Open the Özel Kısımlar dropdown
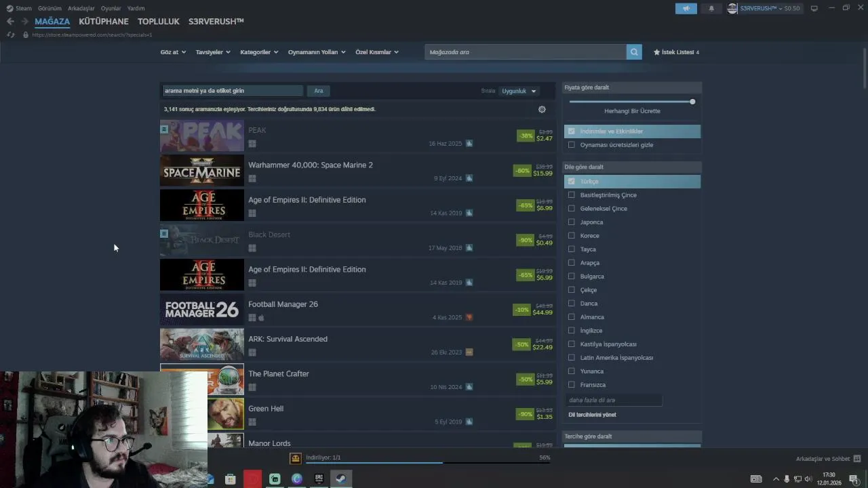The image size is (868, 488). coord(377,52)
